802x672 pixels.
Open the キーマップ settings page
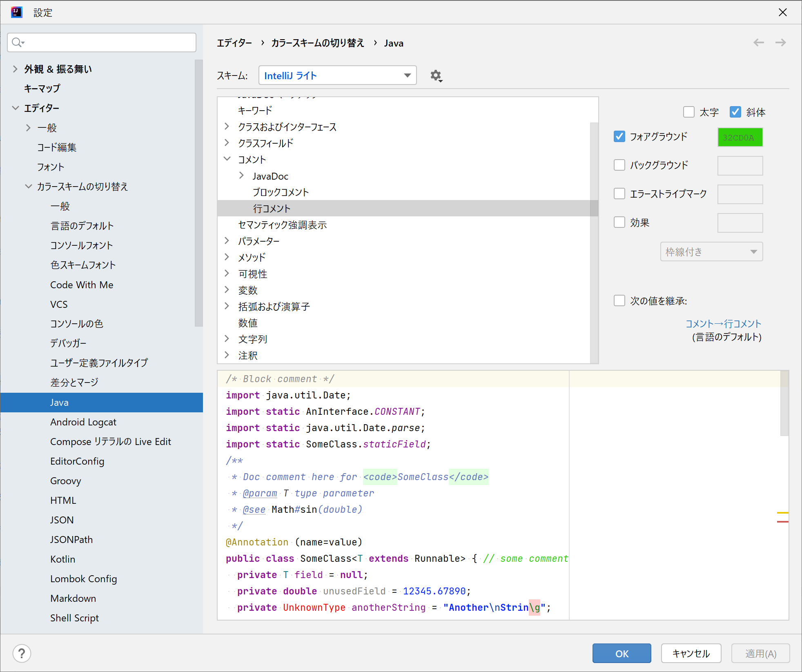tap(42, 89)
